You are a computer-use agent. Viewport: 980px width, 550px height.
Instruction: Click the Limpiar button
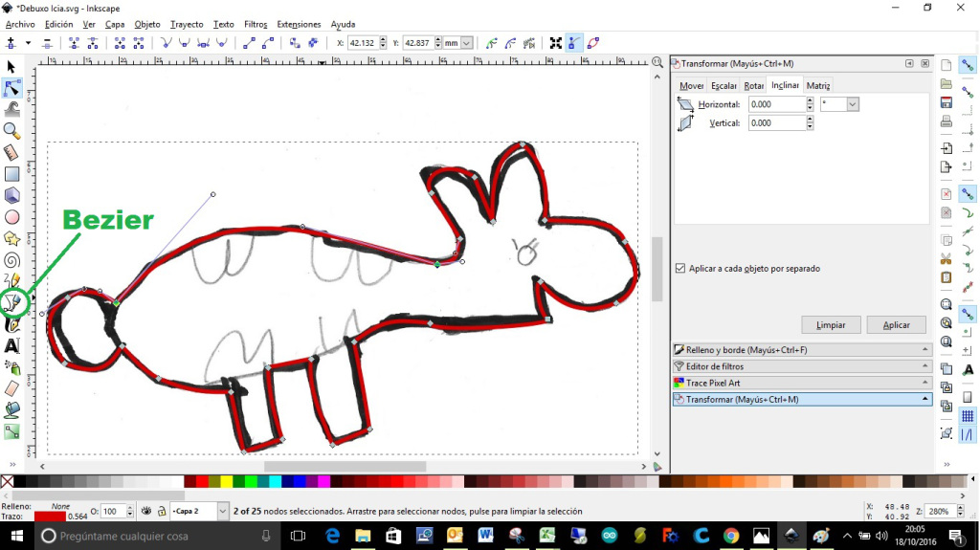[x=831, y=325]
